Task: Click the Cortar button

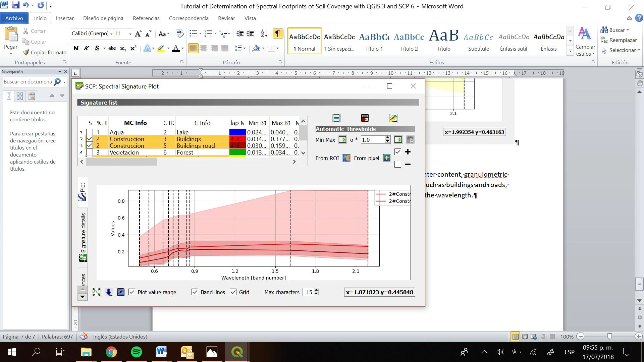Action: pyautogui.click(x=34, y=31)
